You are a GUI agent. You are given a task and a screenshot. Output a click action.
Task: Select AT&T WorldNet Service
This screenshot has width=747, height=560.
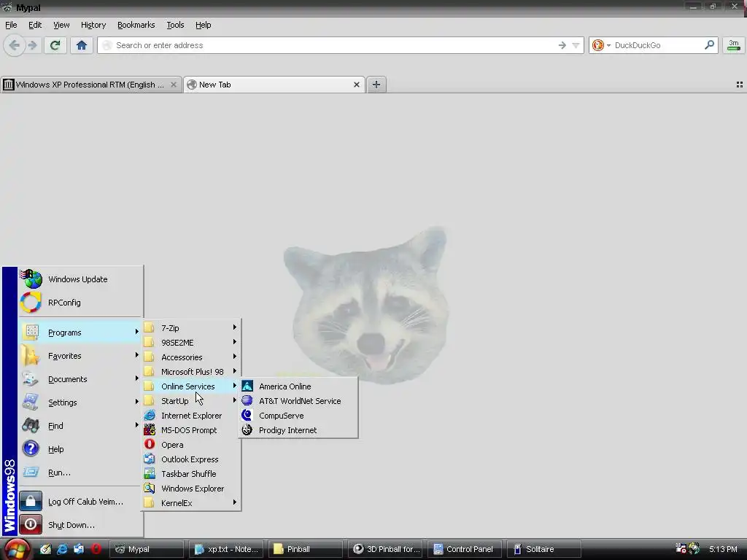[298, 401]
